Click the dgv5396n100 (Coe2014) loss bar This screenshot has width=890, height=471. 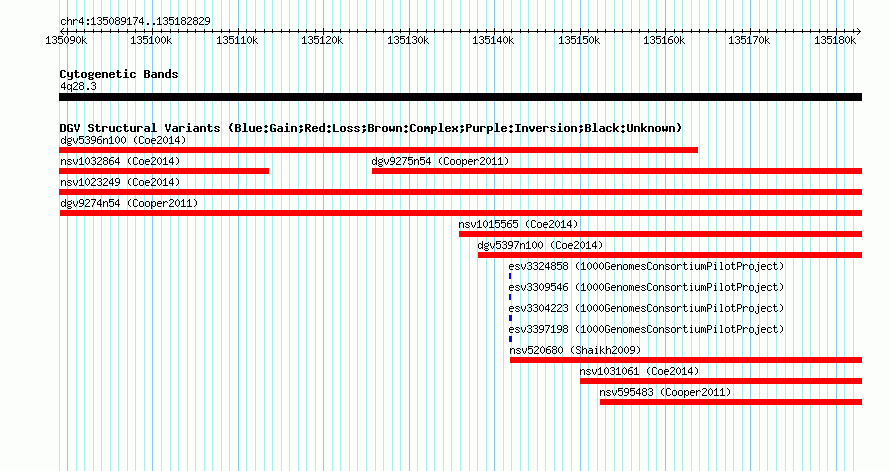(379, 150)
